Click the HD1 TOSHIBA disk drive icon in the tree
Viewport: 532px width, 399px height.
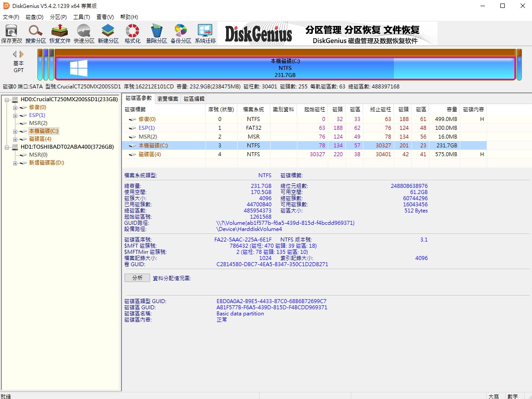pos(15,147)
